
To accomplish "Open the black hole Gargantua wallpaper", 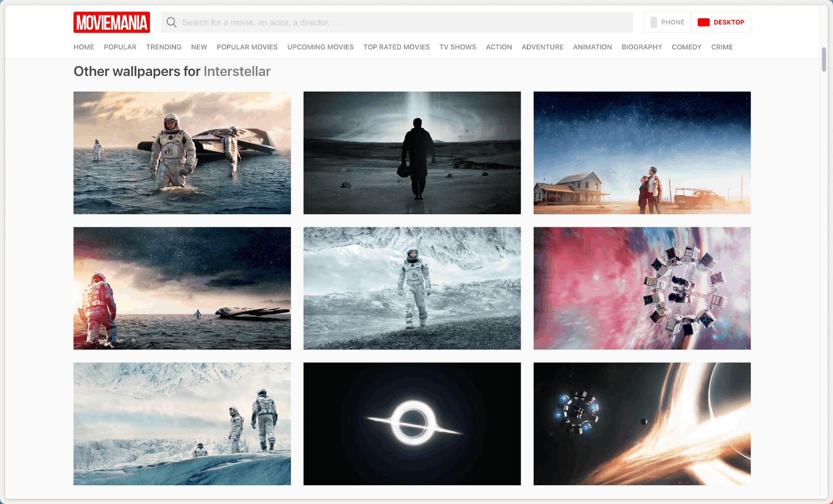I will tap(412, 423).
